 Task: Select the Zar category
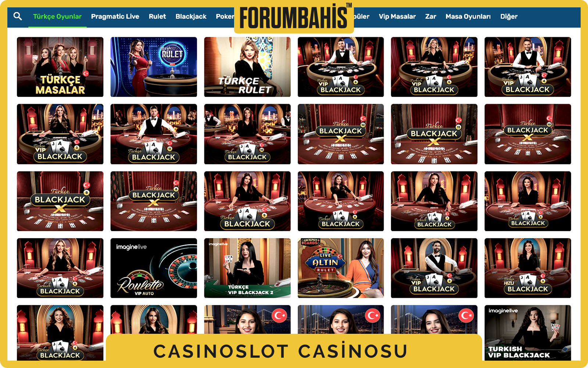431,17
